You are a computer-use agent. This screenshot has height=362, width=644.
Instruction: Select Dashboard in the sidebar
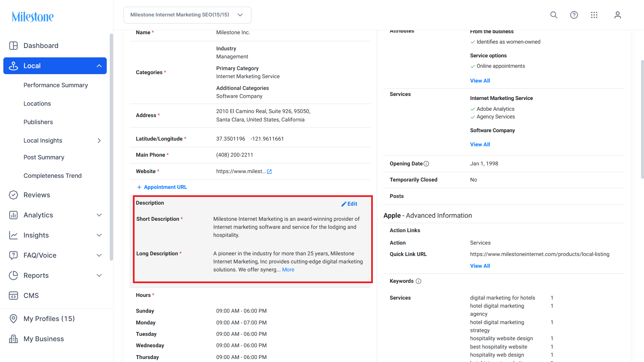41,46
